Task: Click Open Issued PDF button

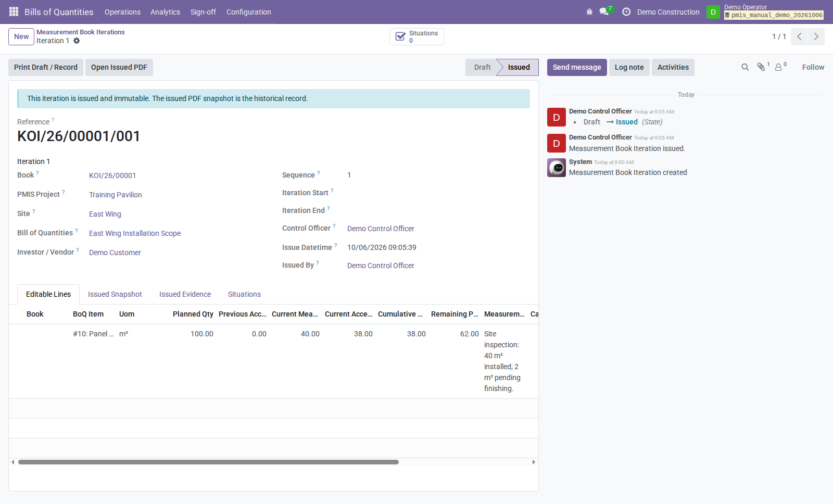Action: (x=119, y=67)
